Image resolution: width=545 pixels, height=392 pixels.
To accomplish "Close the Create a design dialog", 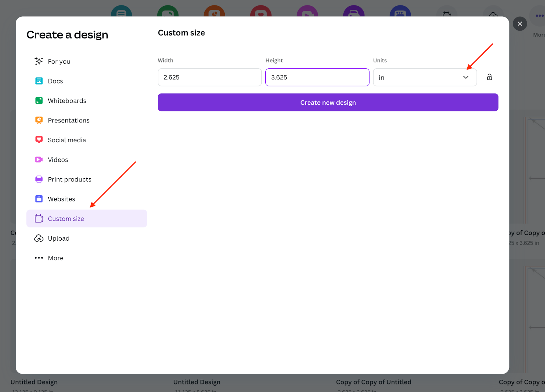I will point(520,24).
